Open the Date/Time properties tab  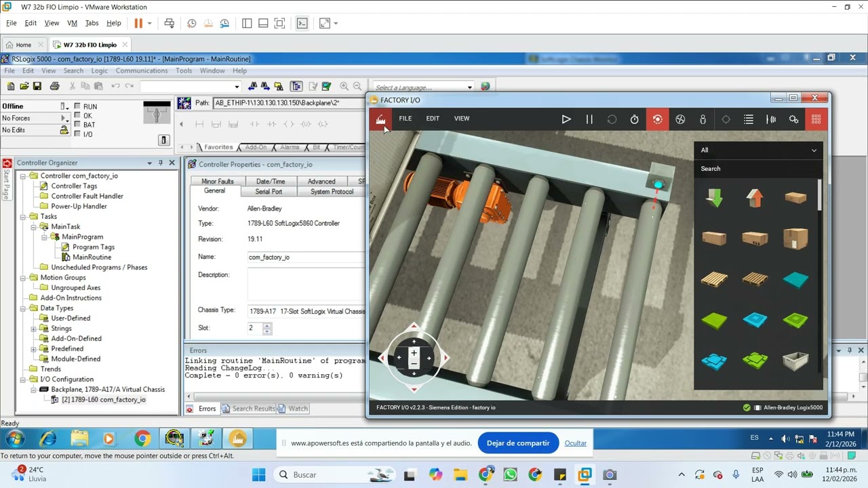271,182
